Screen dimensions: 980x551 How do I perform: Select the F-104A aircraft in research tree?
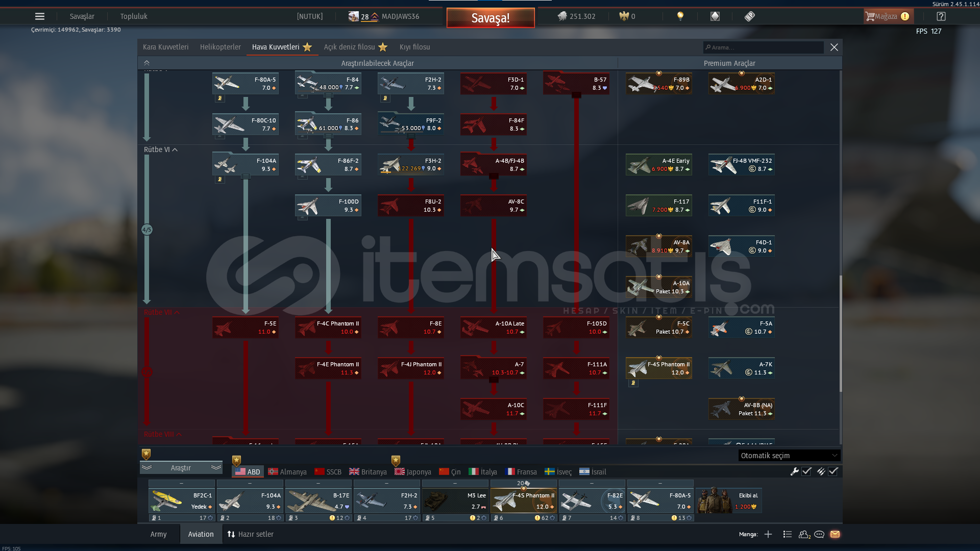pos(246,165)
